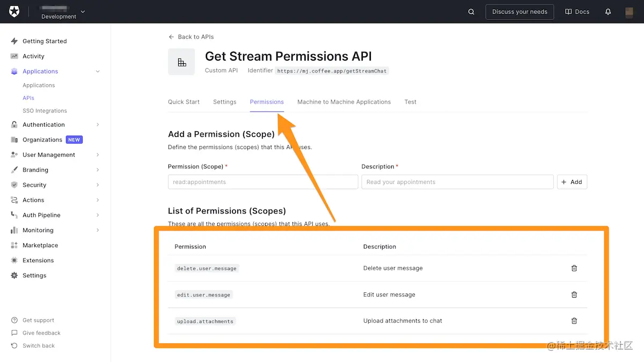Image resolution: width=644 pixels, height=362 pixels.
Task: Remove the upload.attachments scope
Action: tap(574, 321)
